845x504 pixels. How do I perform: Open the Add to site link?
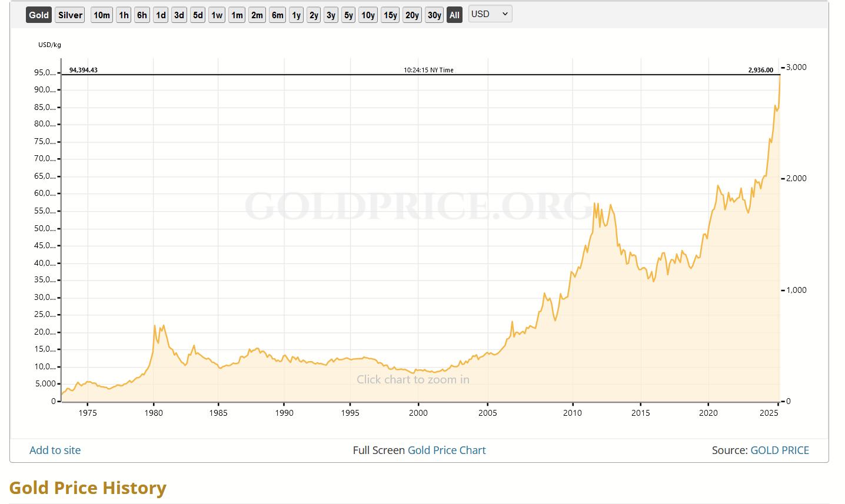55,450
